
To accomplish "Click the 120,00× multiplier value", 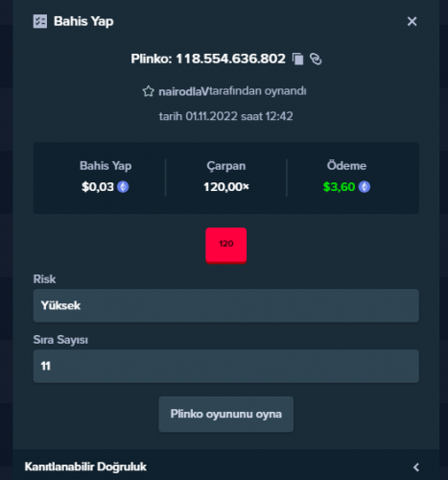I will [226, 187].
